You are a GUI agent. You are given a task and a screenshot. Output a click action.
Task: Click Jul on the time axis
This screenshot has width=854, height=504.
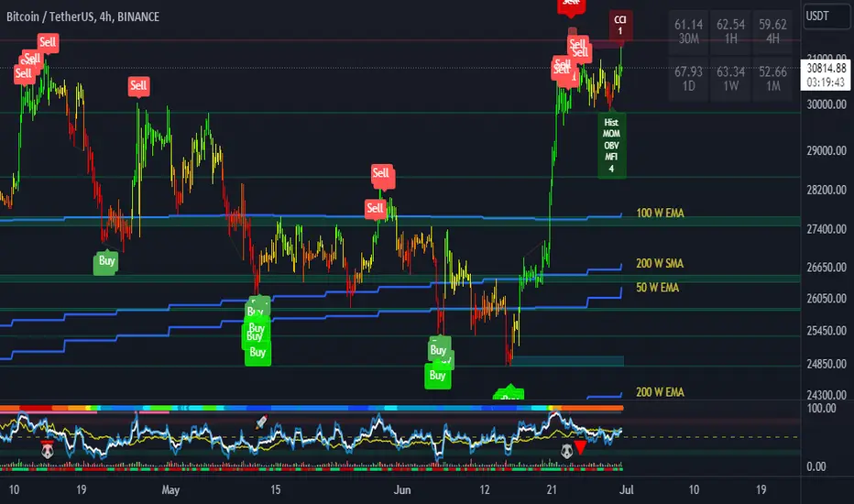click(x=627, y=490)
